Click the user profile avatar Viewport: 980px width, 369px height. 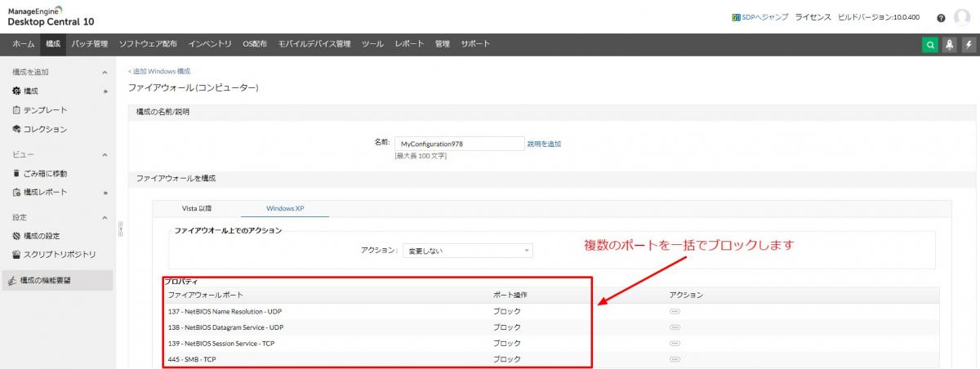click(x=962, y=17)
